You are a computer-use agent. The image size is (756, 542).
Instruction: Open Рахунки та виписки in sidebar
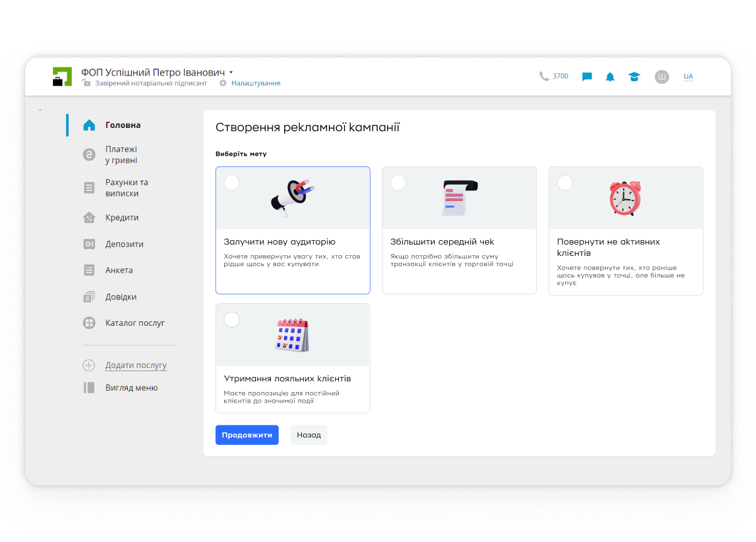click(126, 188)
